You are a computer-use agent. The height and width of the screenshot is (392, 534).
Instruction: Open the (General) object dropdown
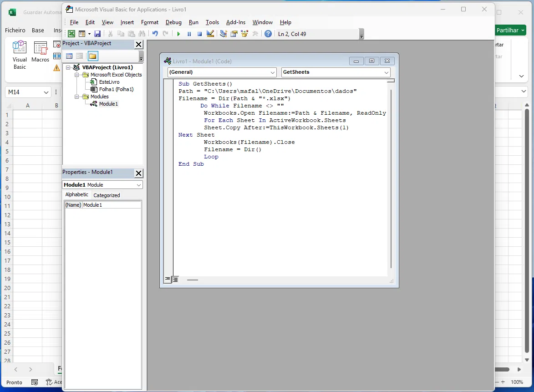[x=273, y=72]
